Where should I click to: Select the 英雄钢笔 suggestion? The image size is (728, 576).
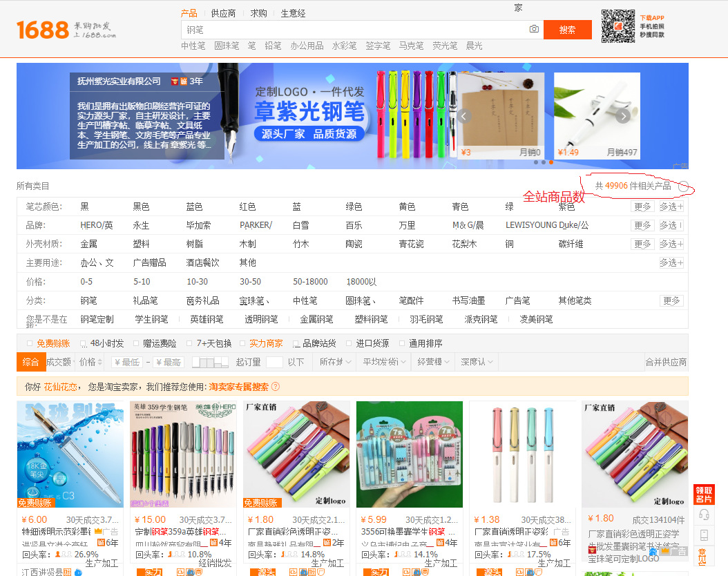click(207, 319)
